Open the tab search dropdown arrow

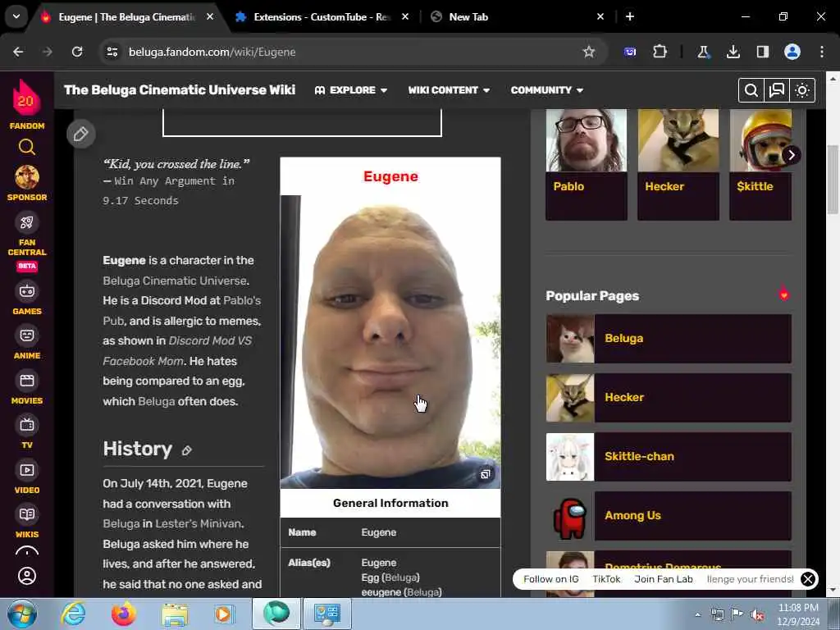16,16
